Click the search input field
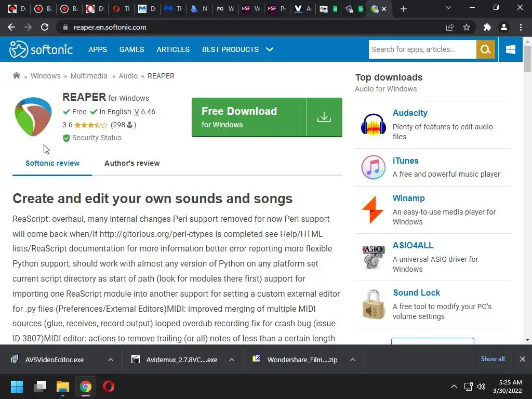The image size is (532, 399). 422,49
